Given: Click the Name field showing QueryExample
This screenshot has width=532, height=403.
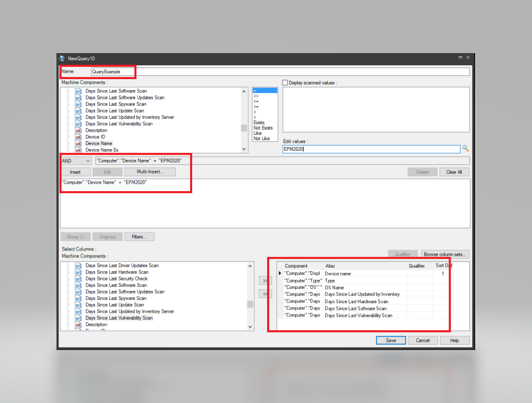Looking at the screenshot, I should (x=113, y=71).
